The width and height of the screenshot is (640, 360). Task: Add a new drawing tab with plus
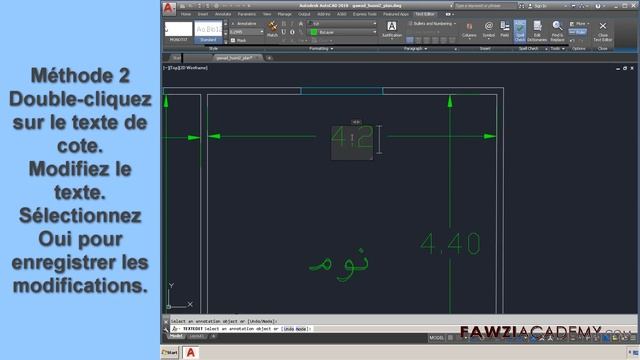(x=269, y=58)
